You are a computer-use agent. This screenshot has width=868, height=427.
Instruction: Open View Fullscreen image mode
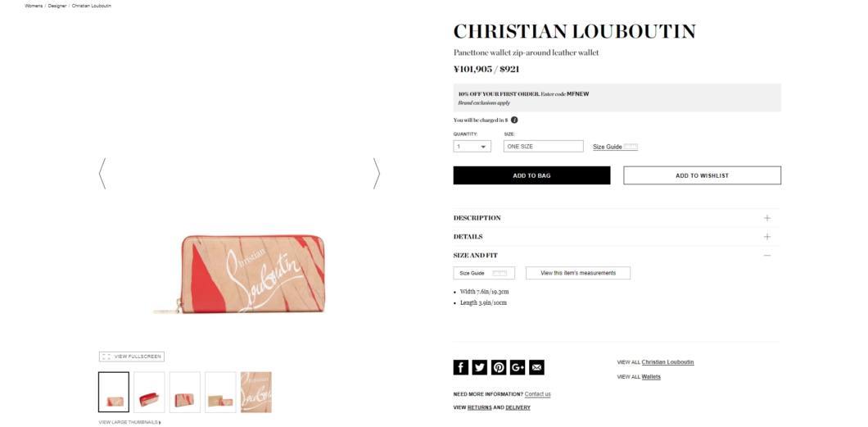[x=132, y=357]
